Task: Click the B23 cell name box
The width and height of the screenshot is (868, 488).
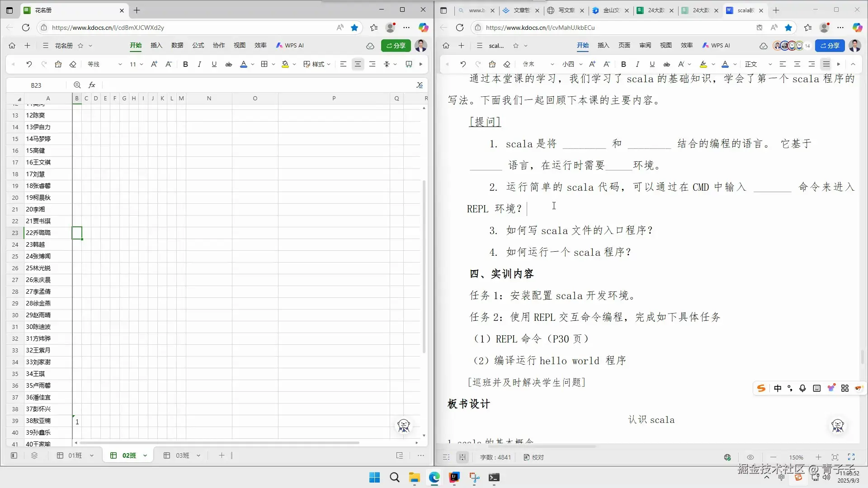Action: 36,85
